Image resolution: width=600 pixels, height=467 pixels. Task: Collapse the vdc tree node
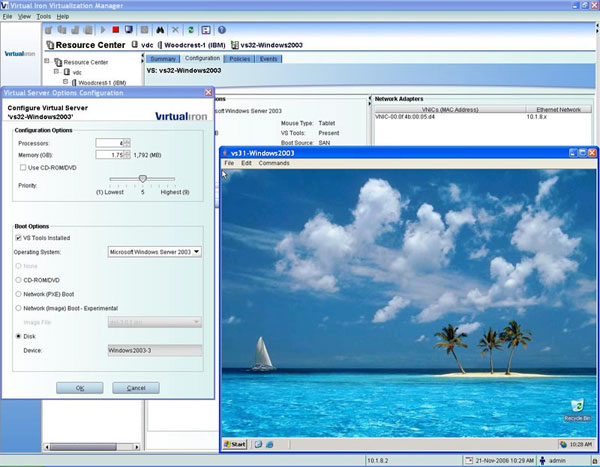point(55,72)
